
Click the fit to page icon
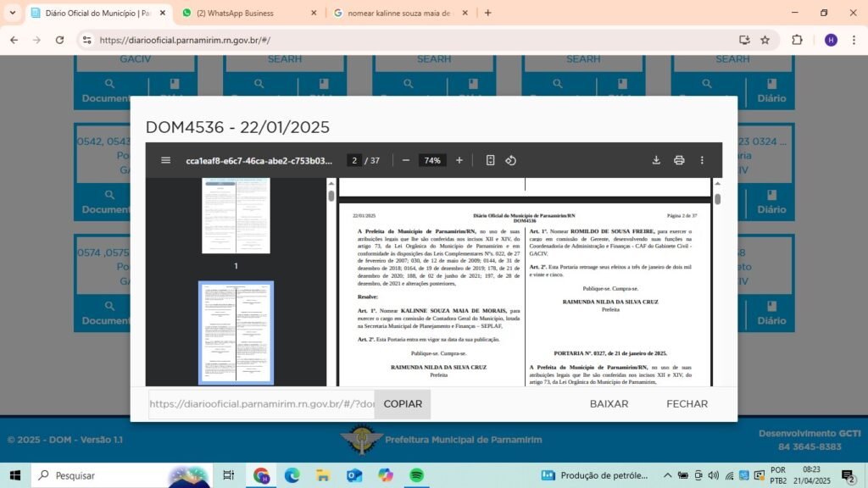click(490, 160)
